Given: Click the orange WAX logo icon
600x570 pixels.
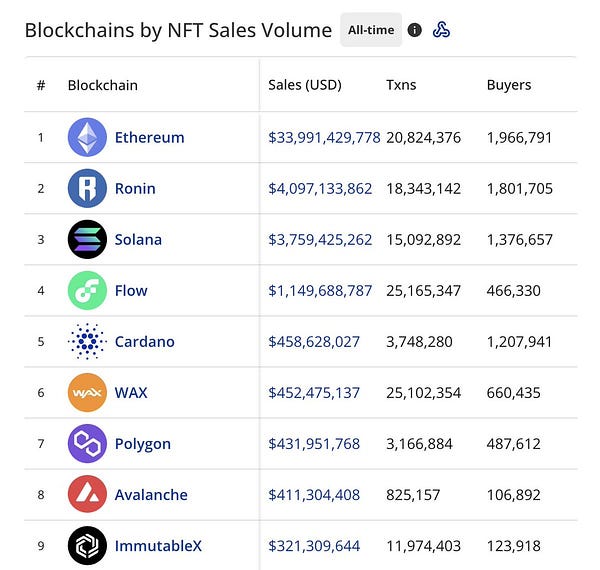Looking at the screenshot, I should pos(87,392).
